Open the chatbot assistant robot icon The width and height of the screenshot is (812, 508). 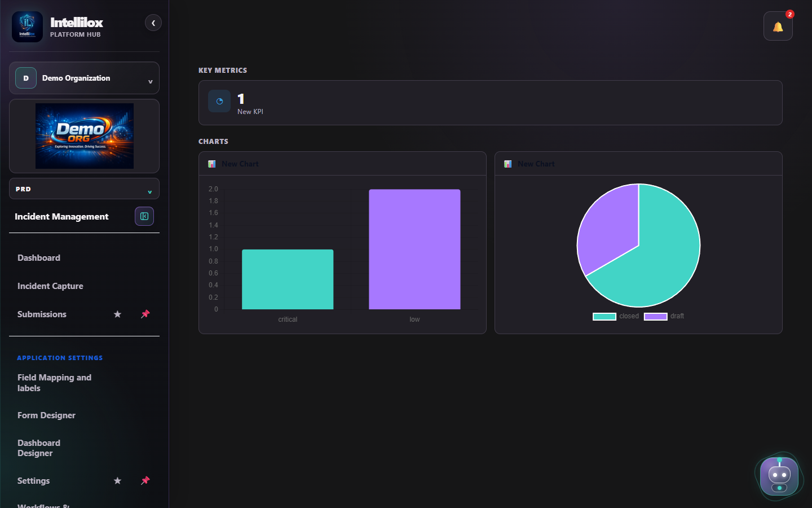[779, 476]
